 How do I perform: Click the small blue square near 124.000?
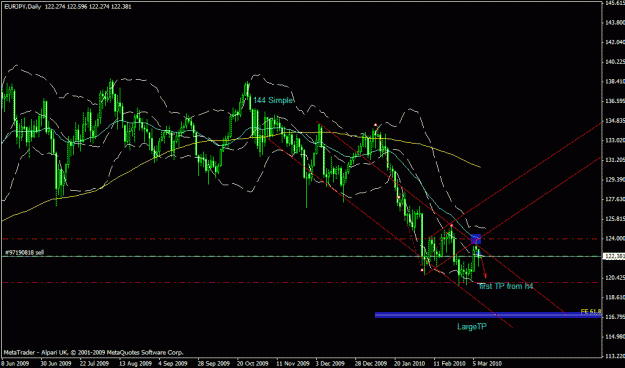pos(476,239)
